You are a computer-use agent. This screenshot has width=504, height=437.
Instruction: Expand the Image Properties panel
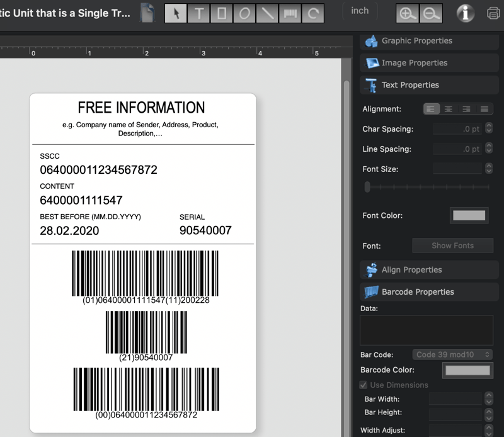428,62
